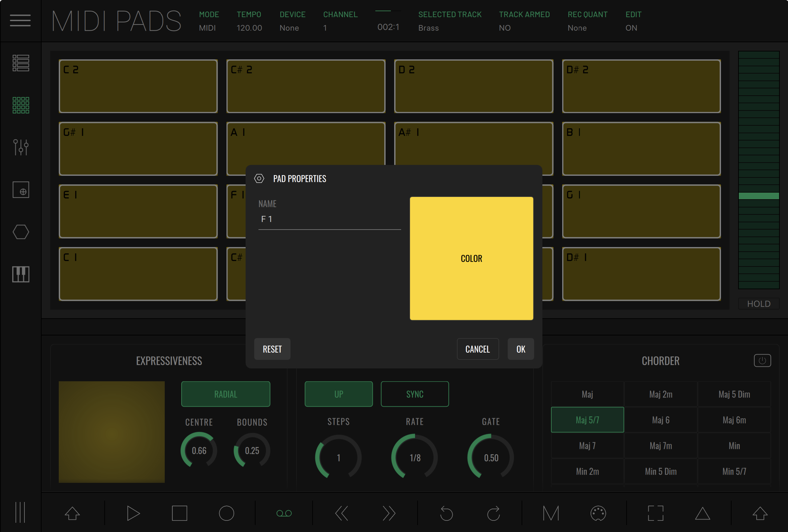Click the undo arrow icon
Viewport: 788px width, 532px height.
tap(446, 513)
